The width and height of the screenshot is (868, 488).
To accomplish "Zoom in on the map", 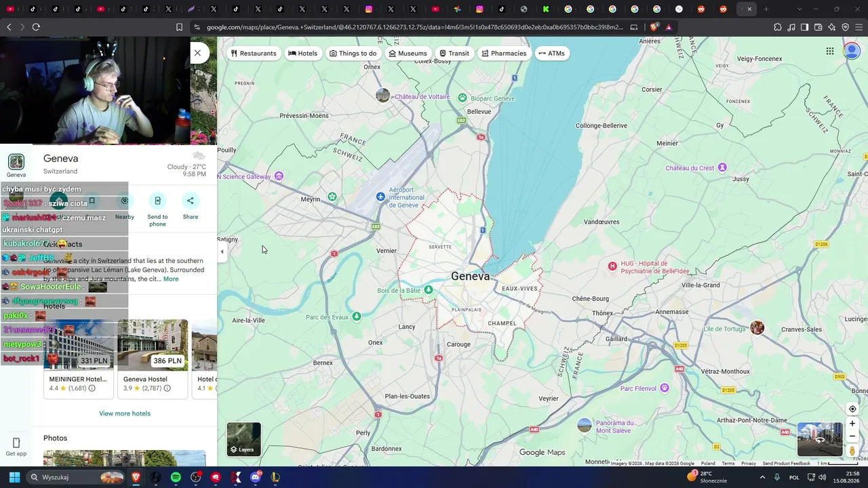I will (852, 424).
